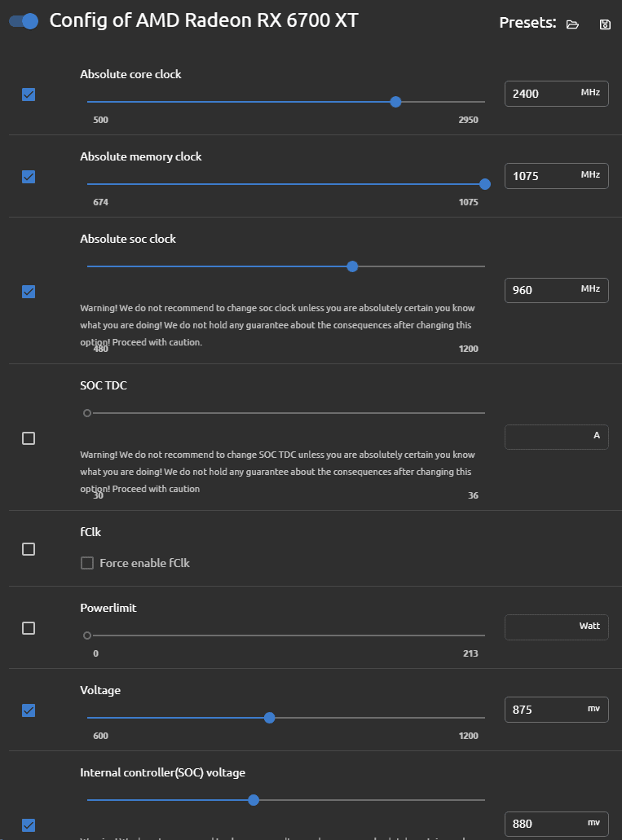622x840 pixels.
Task: Click the Internal controller(SOC) voltage slider handle
Action: coord(254,800)
